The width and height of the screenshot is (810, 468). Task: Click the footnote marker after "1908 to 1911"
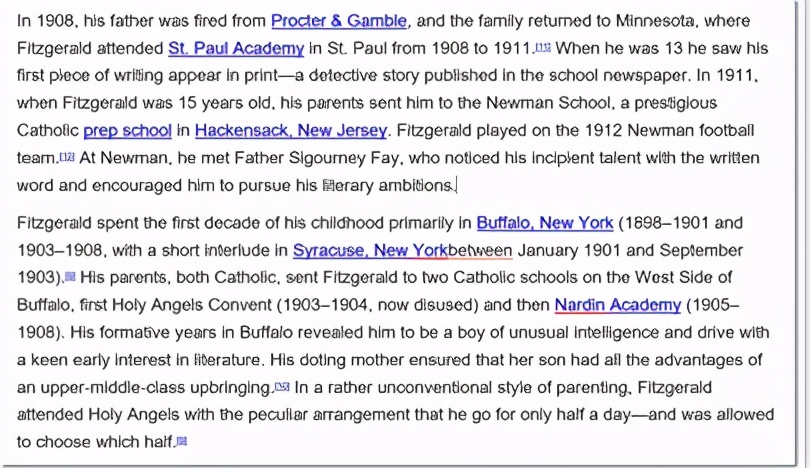click(542, 47)
